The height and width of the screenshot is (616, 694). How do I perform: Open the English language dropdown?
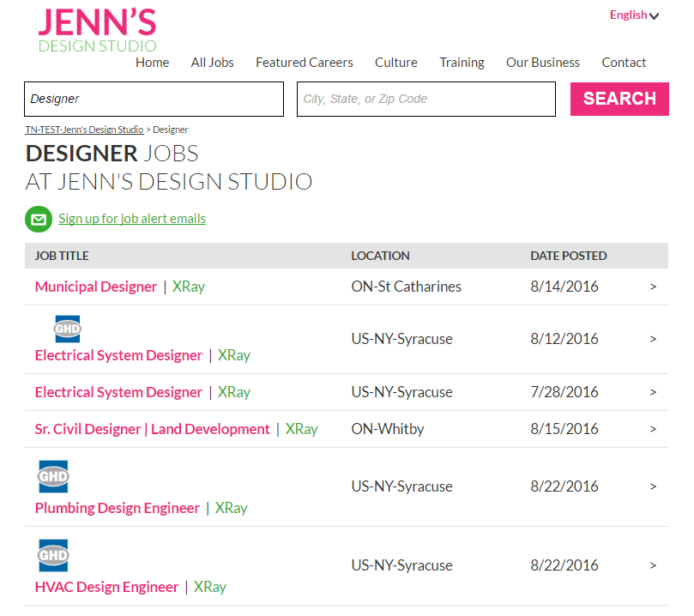click(x=634, y=15)
